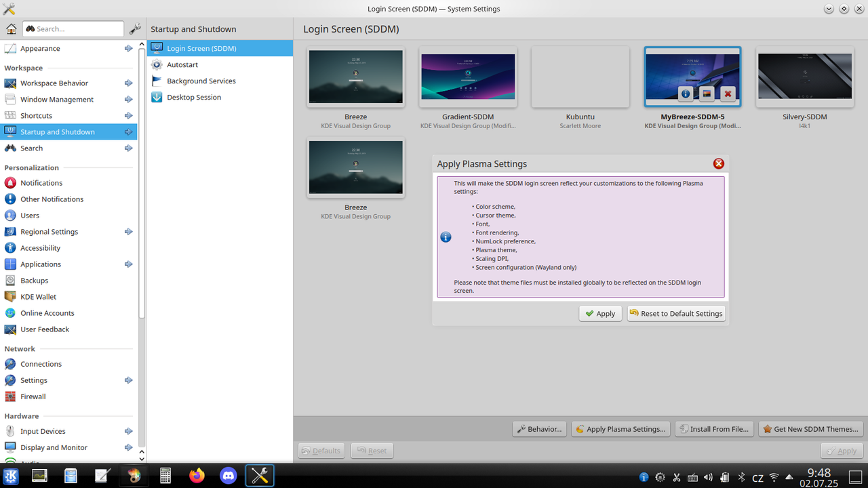Screen dimensions: 868x488
Task: Choose the first Breeze theme thumbnail
Action: (x=356, y=77)
